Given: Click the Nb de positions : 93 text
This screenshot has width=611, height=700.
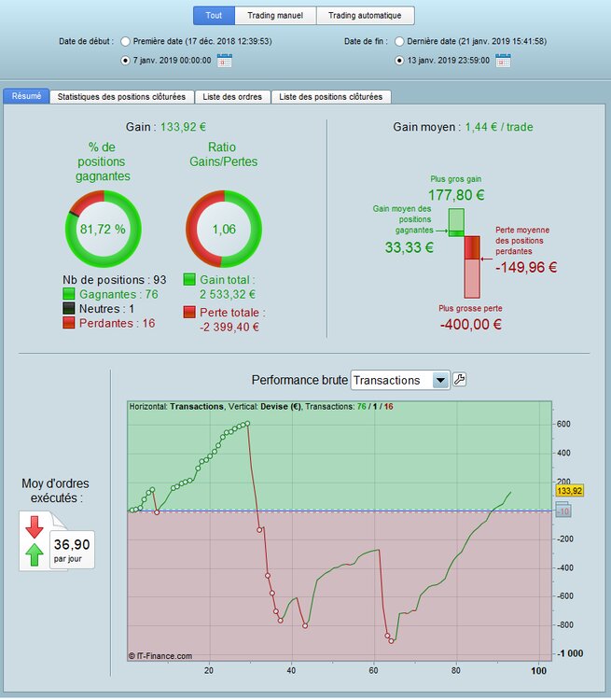Looking at the screenshot, I should tap(114, 280).
